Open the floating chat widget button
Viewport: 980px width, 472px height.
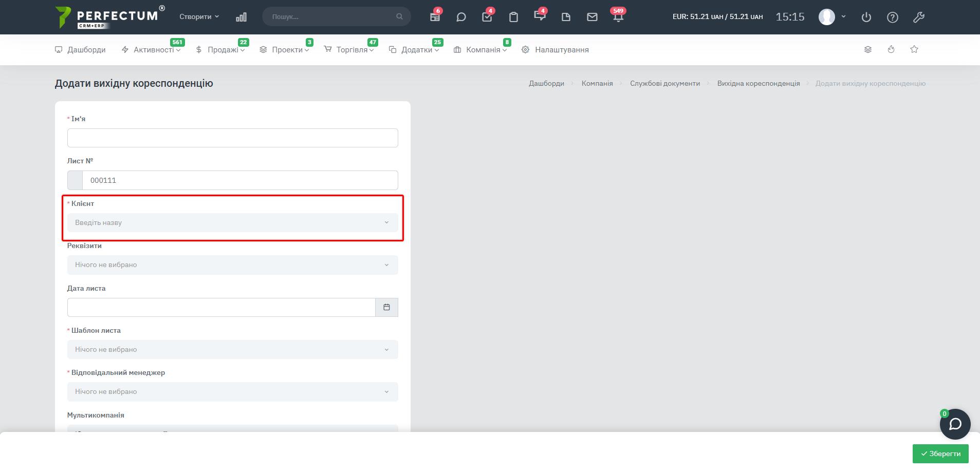[955, 424]
